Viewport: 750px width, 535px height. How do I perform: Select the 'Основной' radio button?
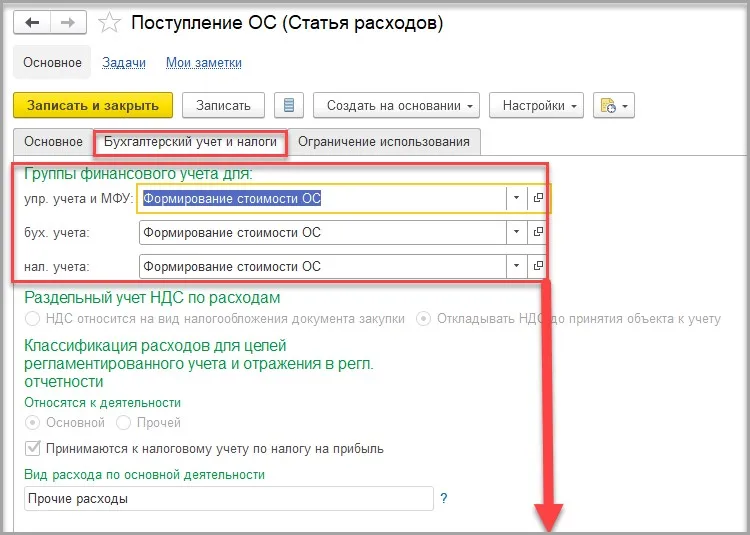(x=33, y=423)
